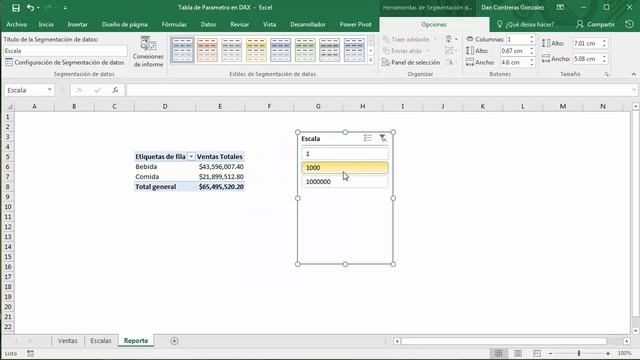Open the Agrupar objects icon
The image size is (640, 360).
tap(450, 51)
